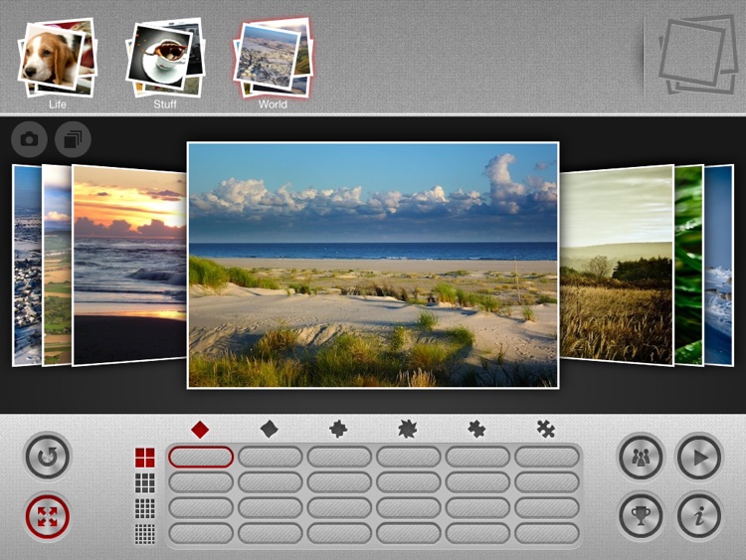
Task: Select the 3x3 slot under straight diamond
Action: pos(201,483)
